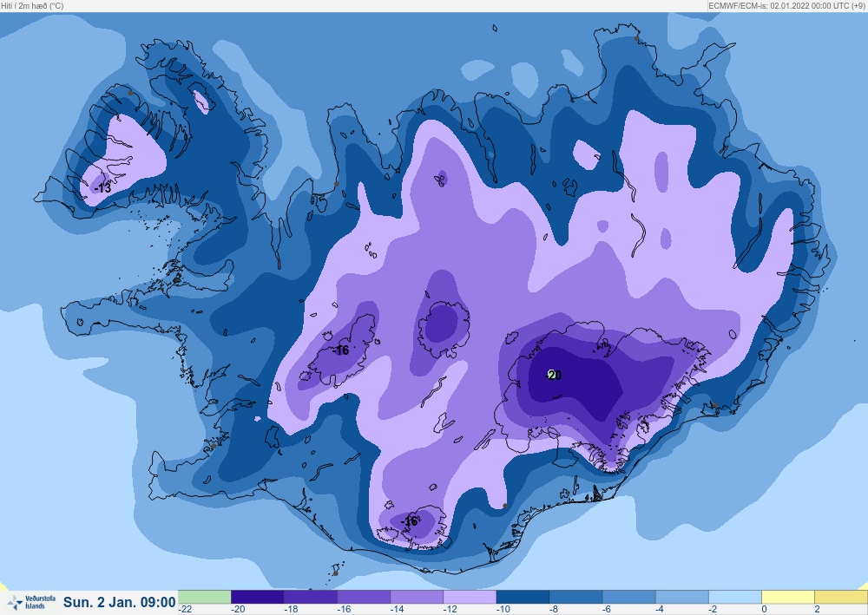Click the '2' legend scale value
The image size is (868, 615).
817,610
